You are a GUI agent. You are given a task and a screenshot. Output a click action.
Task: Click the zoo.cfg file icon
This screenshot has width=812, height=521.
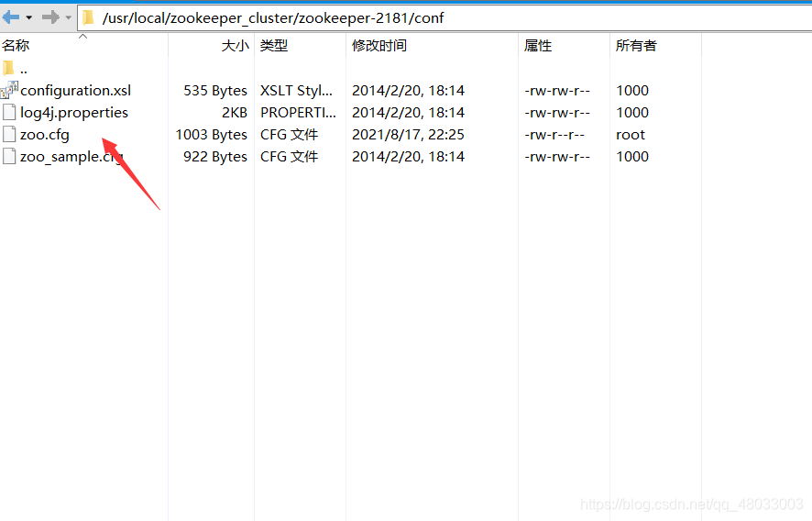click(9, 134)
